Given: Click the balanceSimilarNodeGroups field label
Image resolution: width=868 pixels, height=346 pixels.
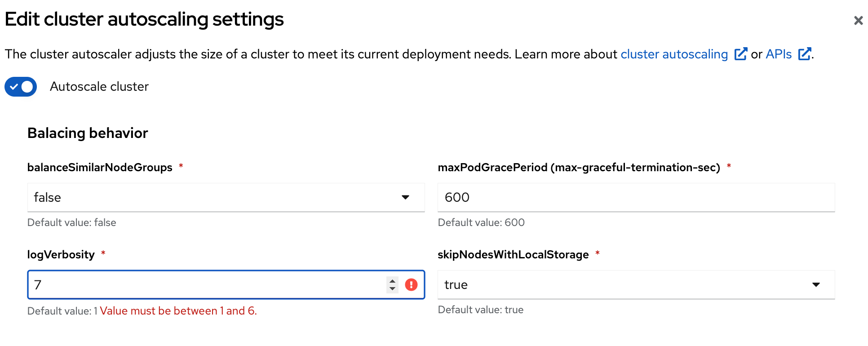Looking at the screenshot, I should pyautogui.click(x=100, y=168).
